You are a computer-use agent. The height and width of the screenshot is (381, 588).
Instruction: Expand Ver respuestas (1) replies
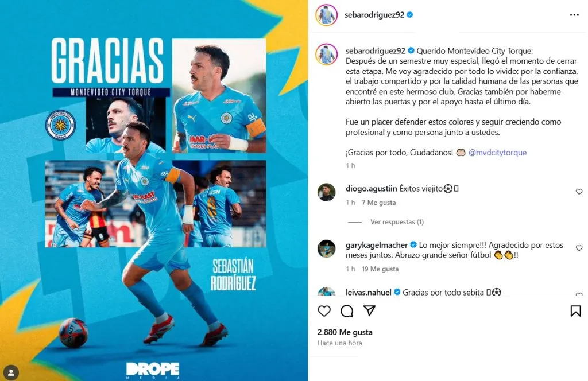point(397,222)
